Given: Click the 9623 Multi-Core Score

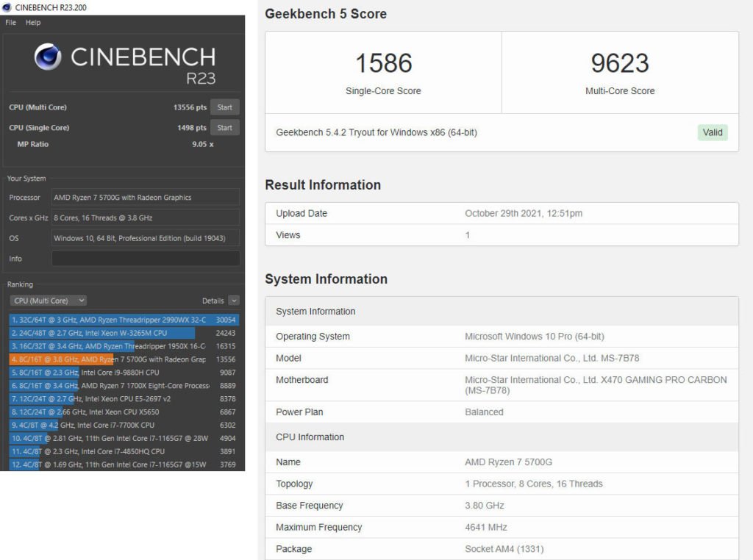Looking at the screenshot, I should (x=620, y=64).
